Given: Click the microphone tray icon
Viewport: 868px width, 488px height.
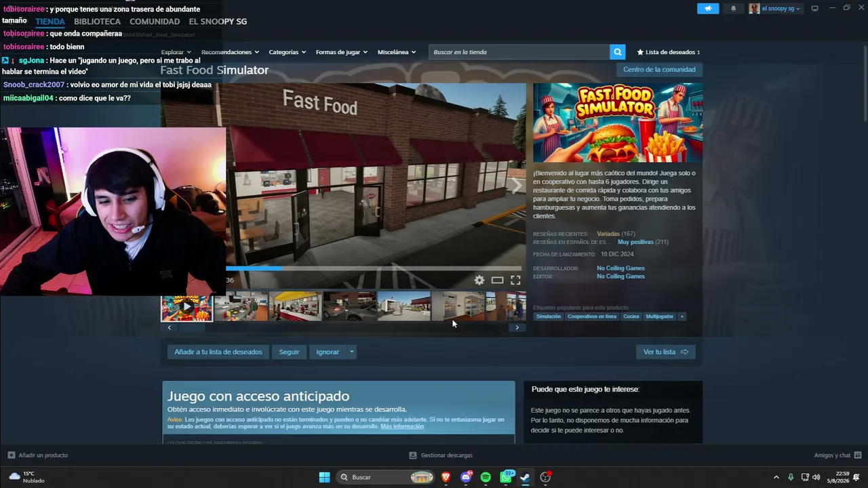Looking at the screenshot, I should 791,477.
